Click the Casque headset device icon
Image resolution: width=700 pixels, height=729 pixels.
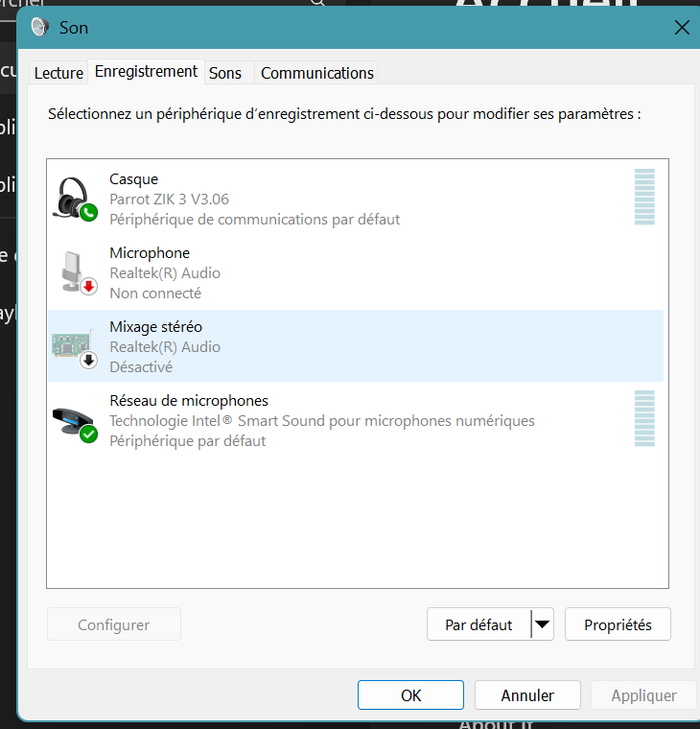point(75,199)
